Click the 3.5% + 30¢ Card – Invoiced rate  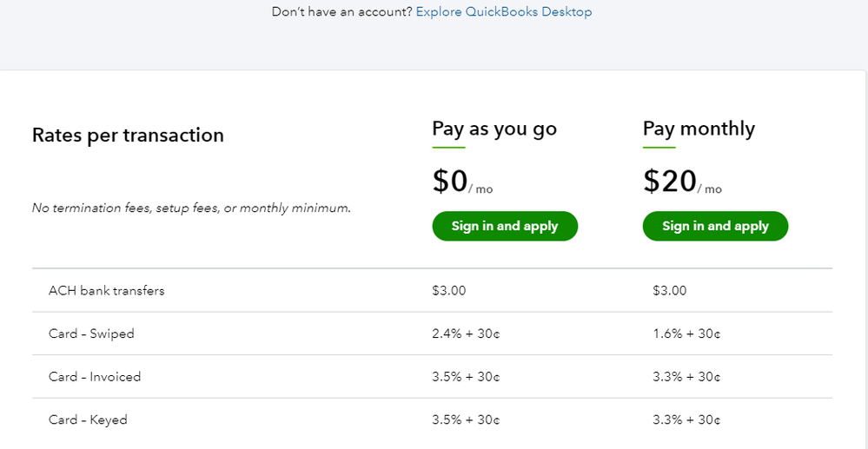click(x=466, y=377)
